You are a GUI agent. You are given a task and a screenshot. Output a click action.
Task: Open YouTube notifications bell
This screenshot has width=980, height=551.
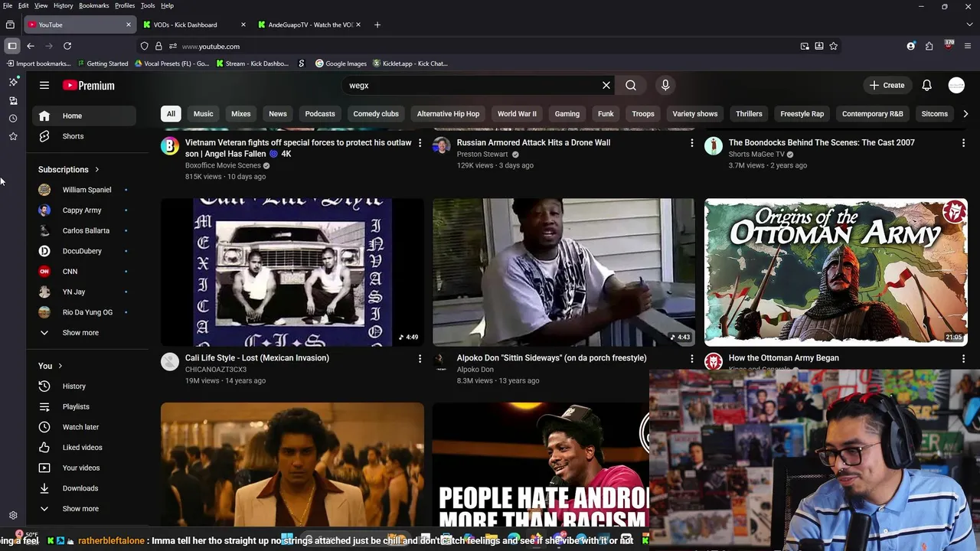[x=926, y=86]
